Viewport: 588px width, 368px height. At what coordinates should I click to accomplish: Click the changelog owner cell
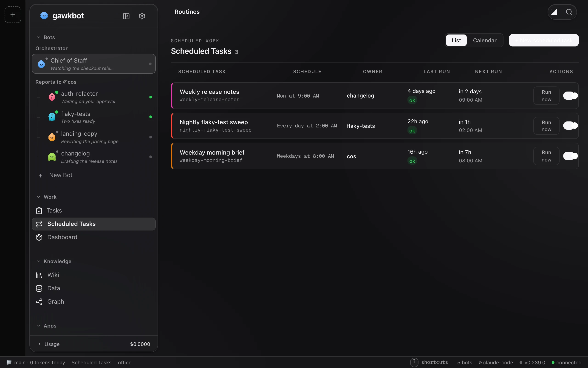coord(361,96)
